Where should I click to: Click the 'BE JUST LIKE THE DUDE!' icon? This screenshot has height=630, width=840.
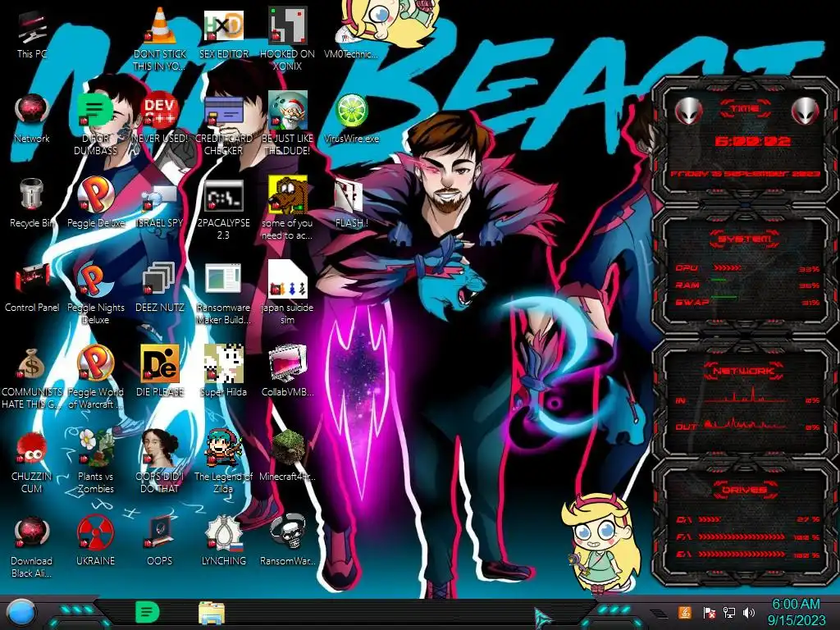click(x=287, y=125)
